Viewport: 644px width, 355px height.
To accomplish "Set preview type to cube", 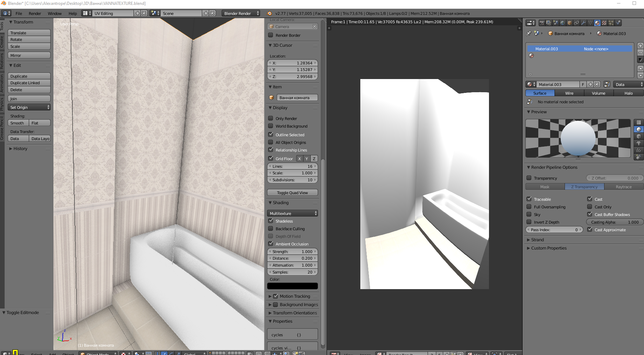I will coord(639,136).
